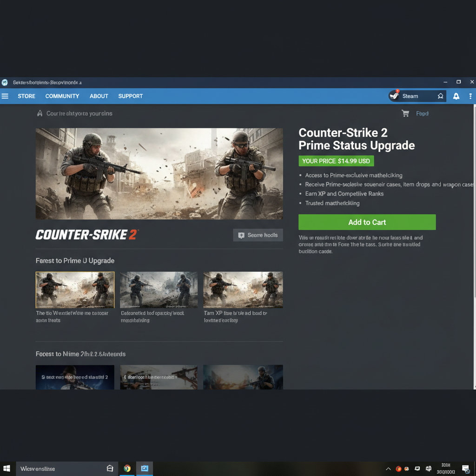Click the green Add to Cart button
Screen dimensions: 476x476
(367, 222)
